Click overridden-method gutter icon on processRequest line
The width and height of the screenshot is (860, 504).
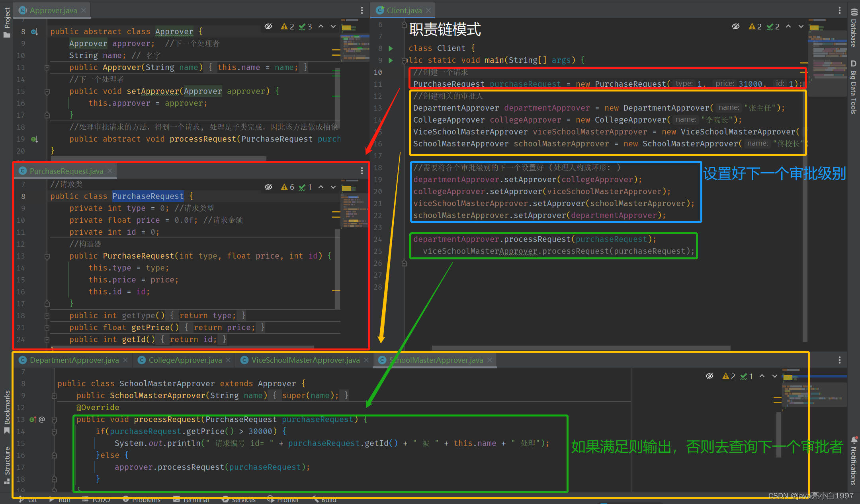[33, 419]
